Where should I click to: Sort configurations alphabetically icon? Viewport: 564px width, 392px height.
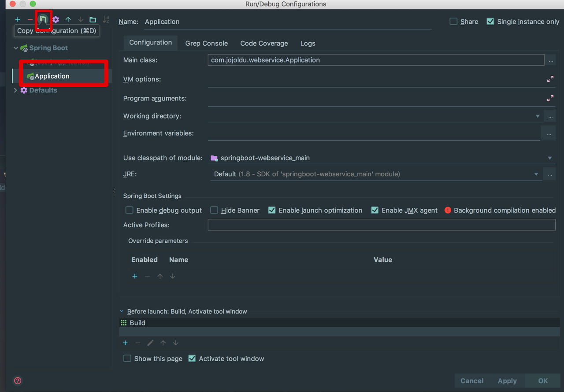click(x=106, y=19)
